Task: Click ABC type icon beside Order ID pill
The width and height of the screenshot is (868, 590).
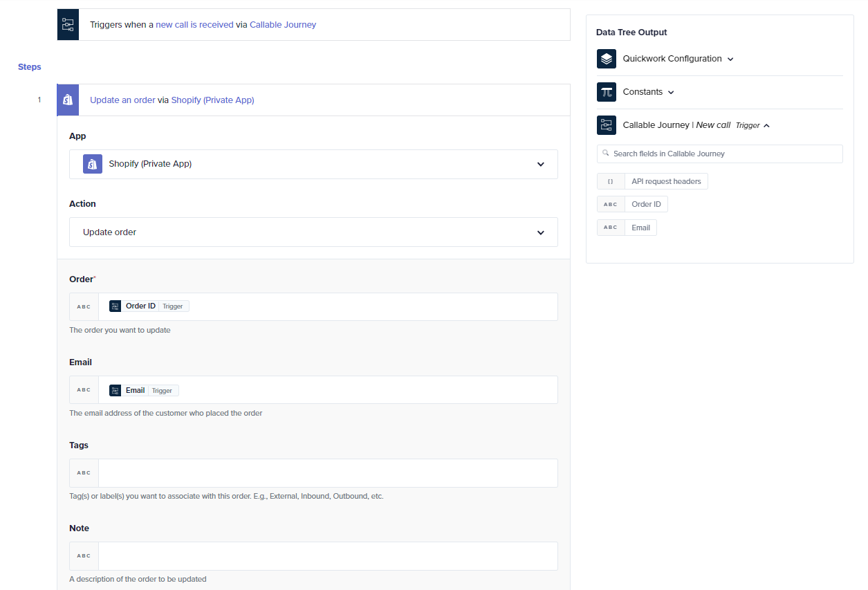Action: click(x=611, y=204)
